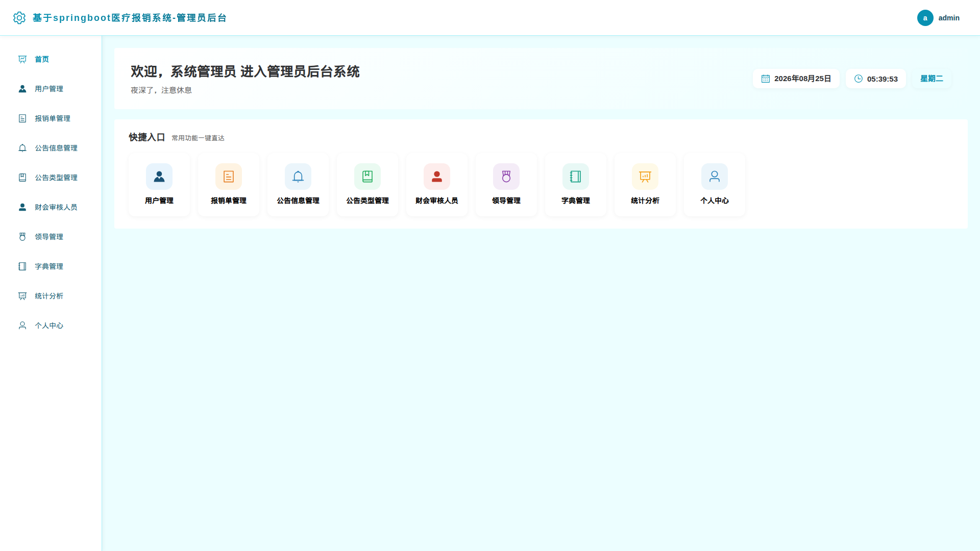Click the 字典管理 sidebar notebook icon
Viewport: 980px width, 551px height.
(22, 266)
